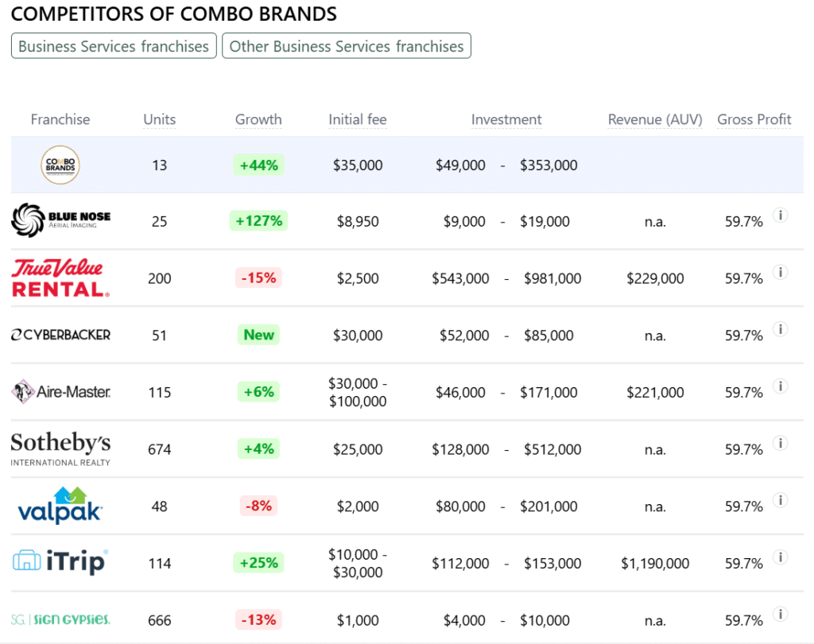Click info icon in Cyberbacker row
Viewport: 814px width, 644px height.
(x=781, y=329)
